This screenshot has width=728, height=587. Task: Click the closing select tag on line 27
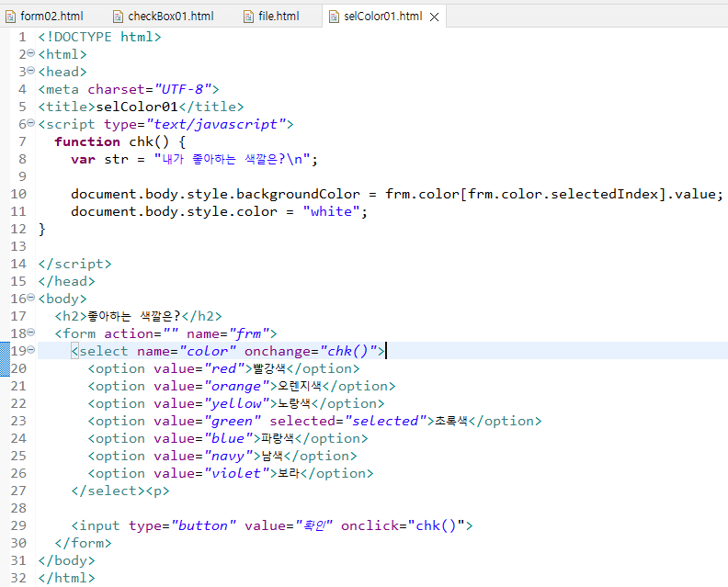pos(108,491)
